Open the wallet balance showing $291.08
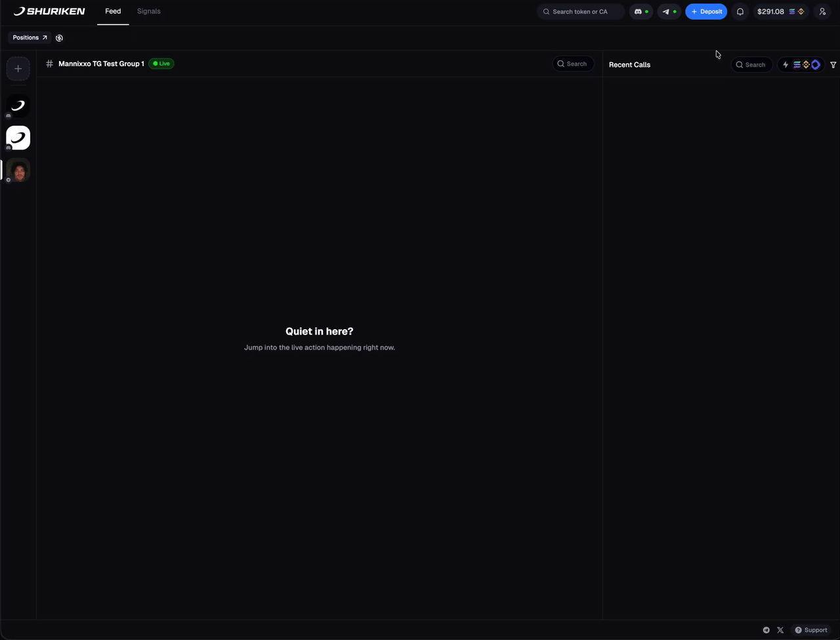The height and width of the screenshot is (640, 840). pos(770,11)
